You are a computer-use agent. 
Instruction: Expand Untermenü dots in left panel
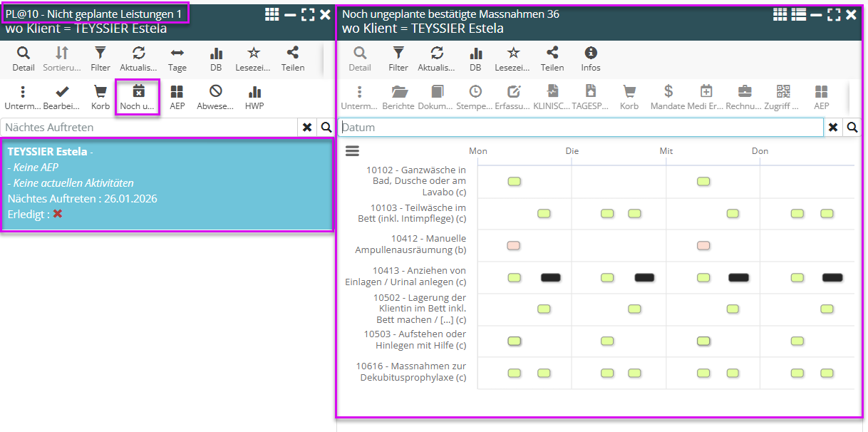click(23, 97)
